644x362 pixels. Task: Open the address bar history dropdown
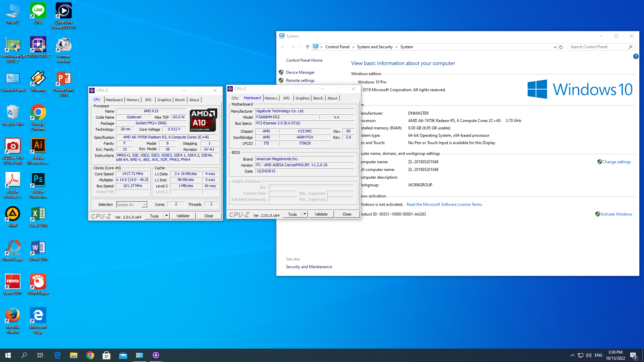[555, 47]
